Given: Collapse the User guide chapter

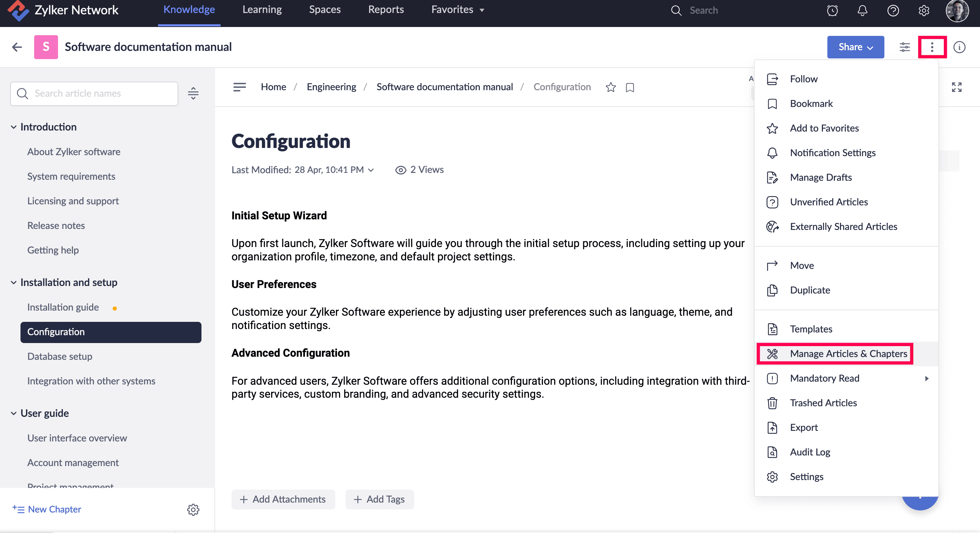Looking at the screenshot, I should point(14,413).
